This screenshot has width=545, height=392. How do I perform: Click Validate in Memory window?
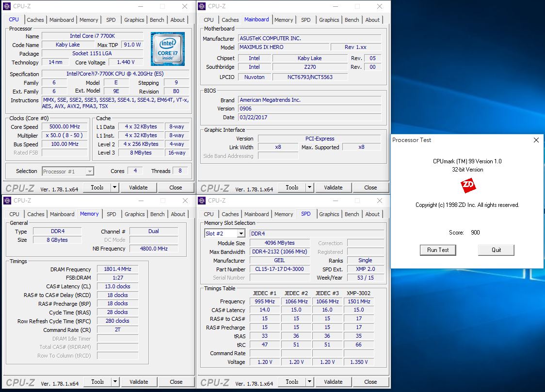pyautogui.click(x=139, y=382)
